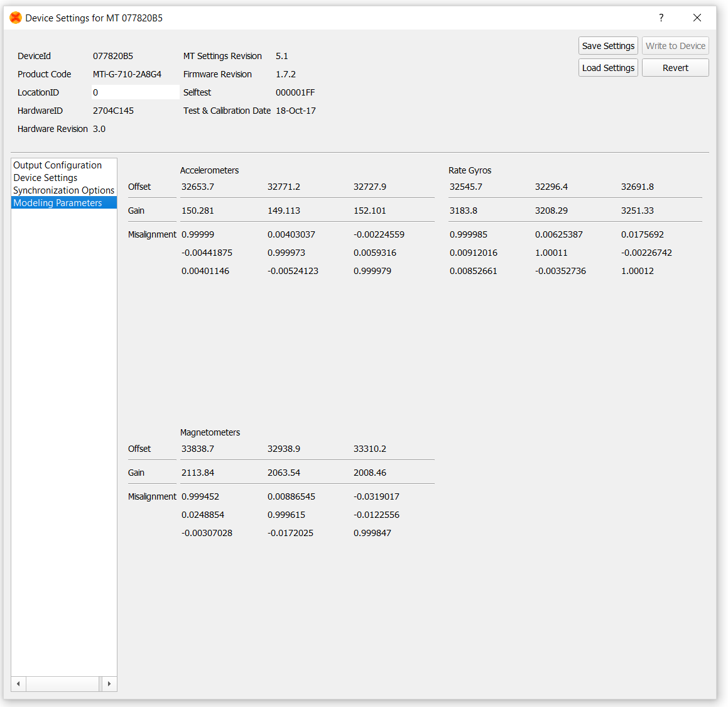Select the Modeling Parameters entry
The width and height of the screenshot is (728, 707).
[57, 203]
